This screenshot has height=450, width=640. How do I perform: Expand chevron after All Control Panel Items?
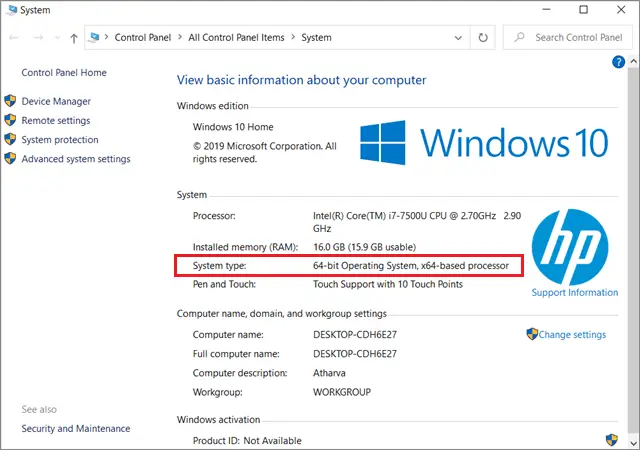pos(293,37)
